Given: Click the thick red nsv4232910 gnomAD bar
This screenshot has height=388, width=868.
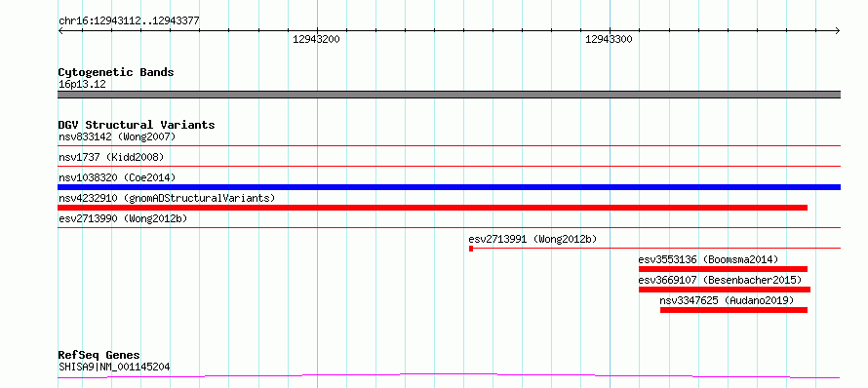Looking at the screenshot, I should click(x=432, y=208).
